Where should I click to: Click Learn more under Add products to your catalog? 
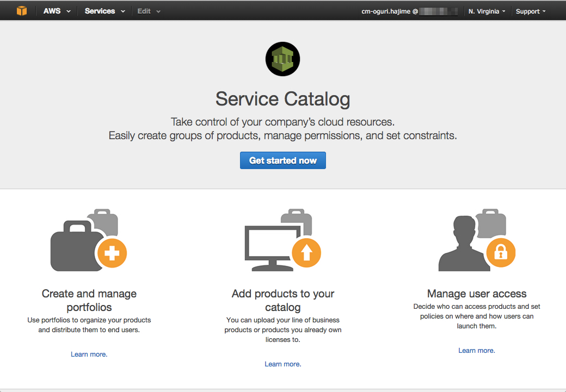(x=282, y=364)
